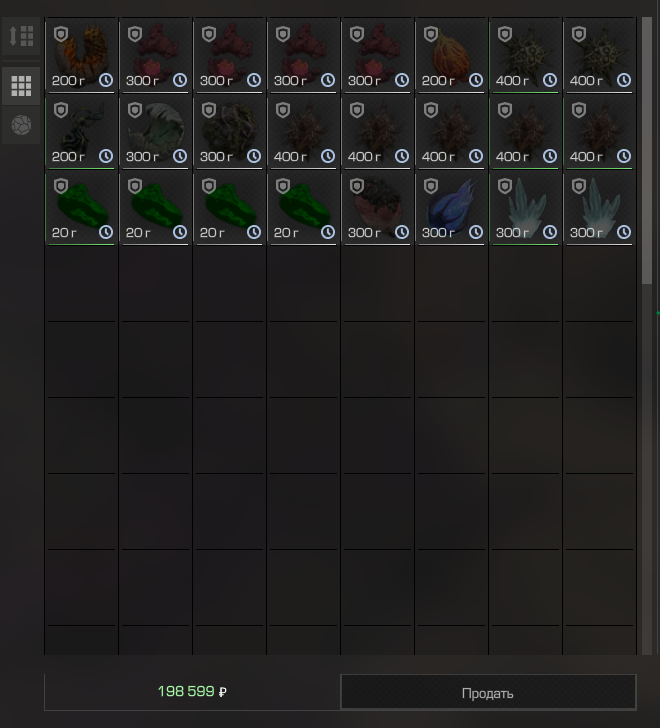Select the pale shell artifact 300 г

point(155,131)
